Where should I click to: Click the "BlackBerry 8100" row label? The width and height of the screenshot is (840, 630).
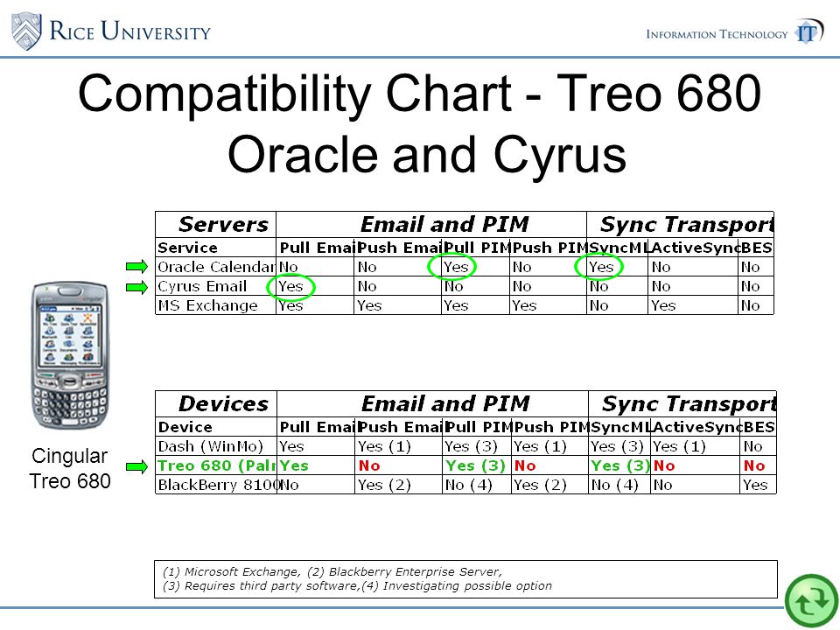pyautogui.click(x=218, y=485)
